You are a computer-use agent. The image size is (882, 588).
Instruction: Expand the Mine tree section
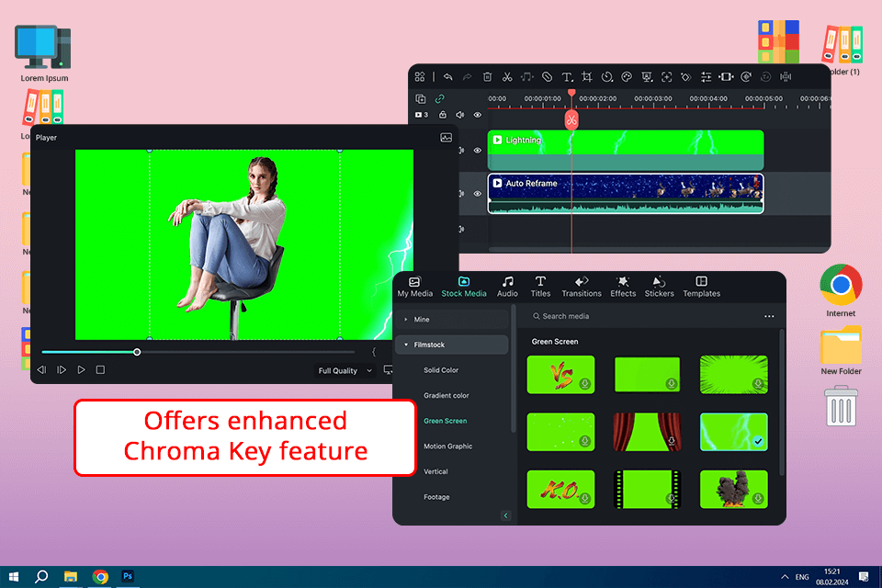[406, 320]
